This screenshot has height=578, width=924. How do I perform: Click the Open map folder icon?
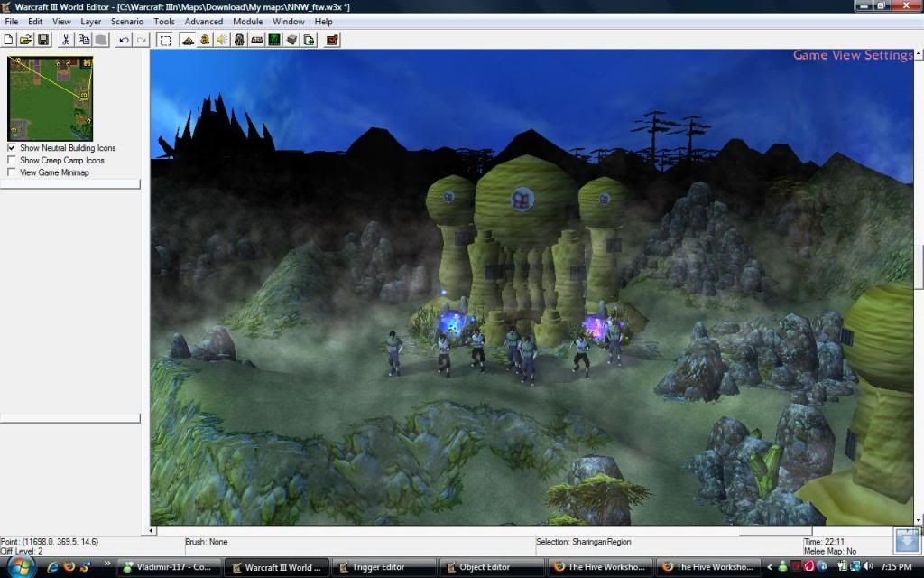[25, 40]
